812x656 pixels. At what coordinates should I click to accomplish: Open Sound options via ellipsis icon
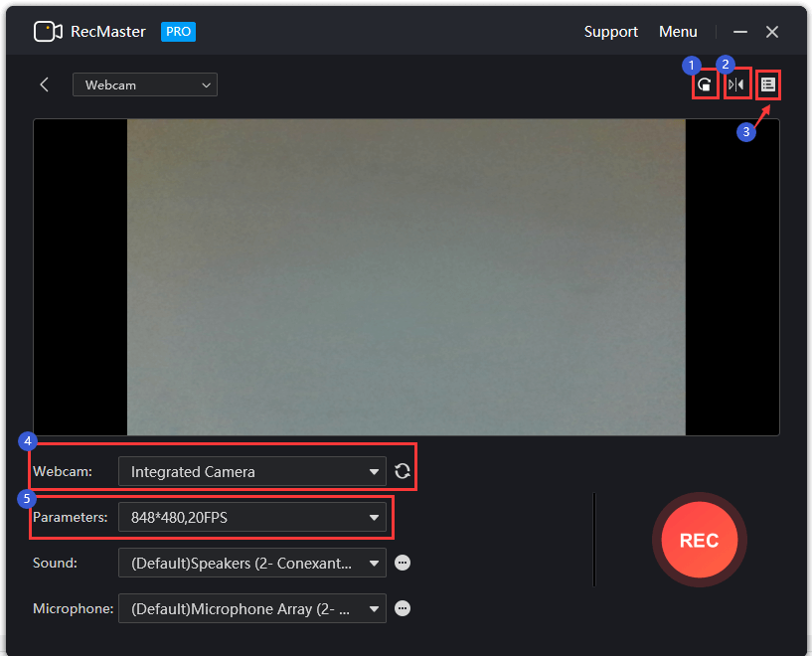[403, 563]
